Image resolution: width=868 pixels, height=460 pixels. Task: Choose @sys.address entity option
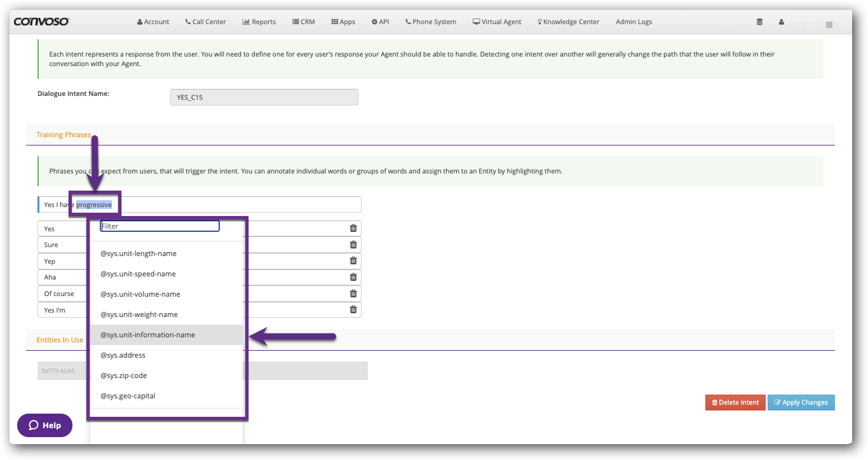point(123,355)
